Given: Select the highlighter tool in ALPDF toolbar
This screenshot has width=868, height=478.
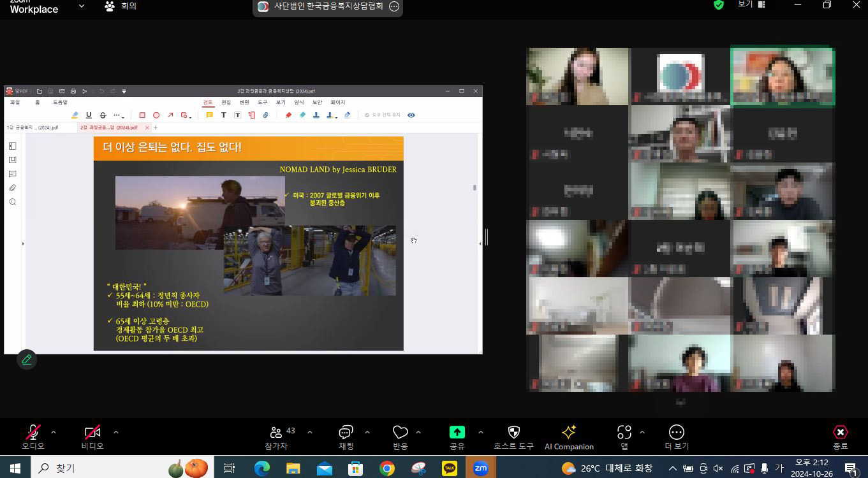Looking at the screenshot, I should 75,115.
